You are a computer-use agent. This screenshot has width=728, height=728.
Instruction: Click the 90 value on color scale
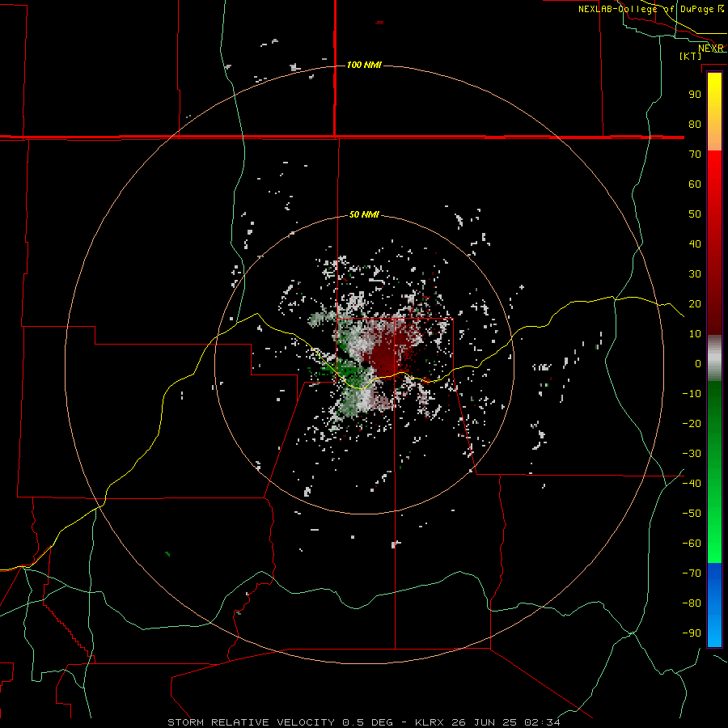coord(695,95)
